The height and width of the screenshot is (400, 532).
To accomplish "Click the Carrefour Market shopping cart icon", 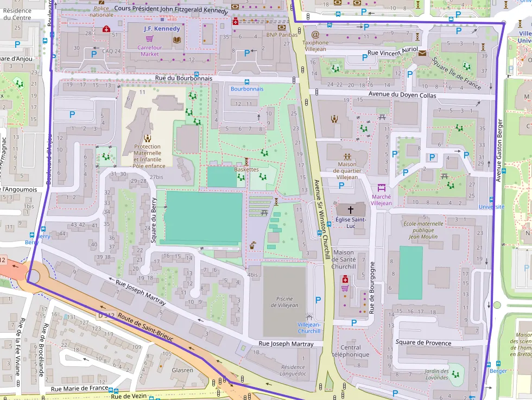I will [x=149, y=39].
